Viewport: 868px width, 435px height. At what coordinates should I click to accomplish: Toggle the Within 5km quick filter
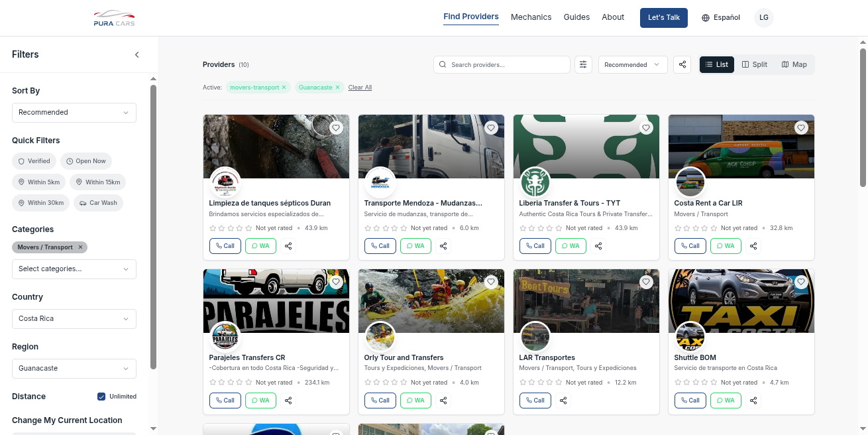39,182
